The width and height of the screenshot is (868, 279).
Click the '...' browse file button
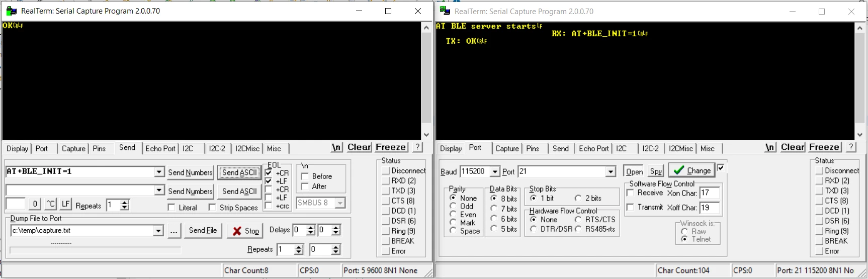[173, 231]
